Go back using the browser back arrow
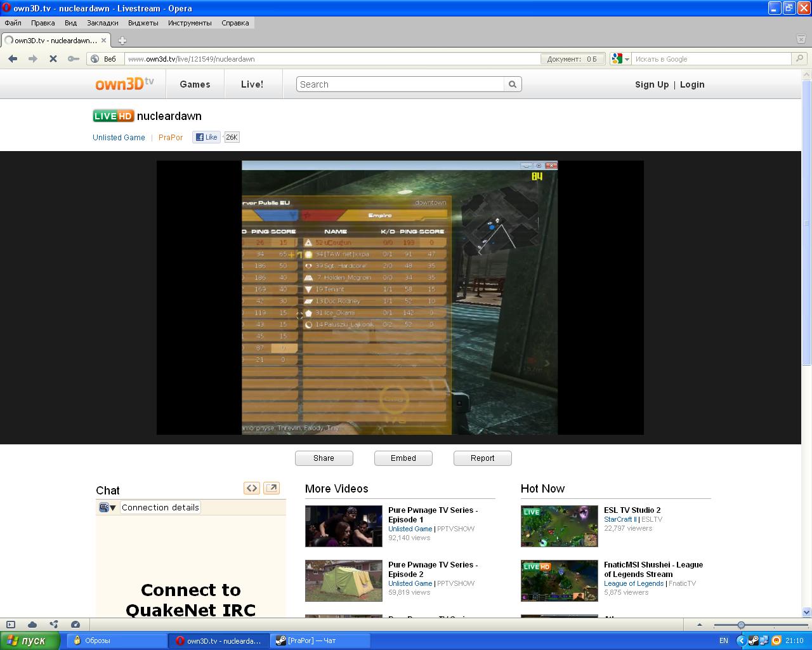The width and height of the screenshot is (812, 650). pos(13,59)
